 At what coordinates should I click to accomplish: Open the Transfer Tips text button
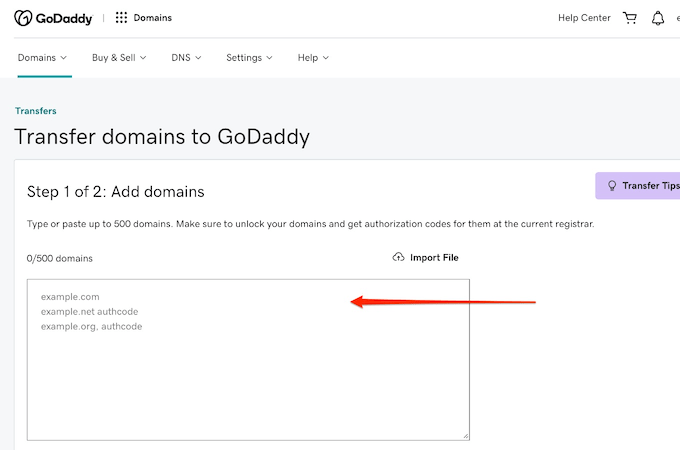(x=650, y=186)
